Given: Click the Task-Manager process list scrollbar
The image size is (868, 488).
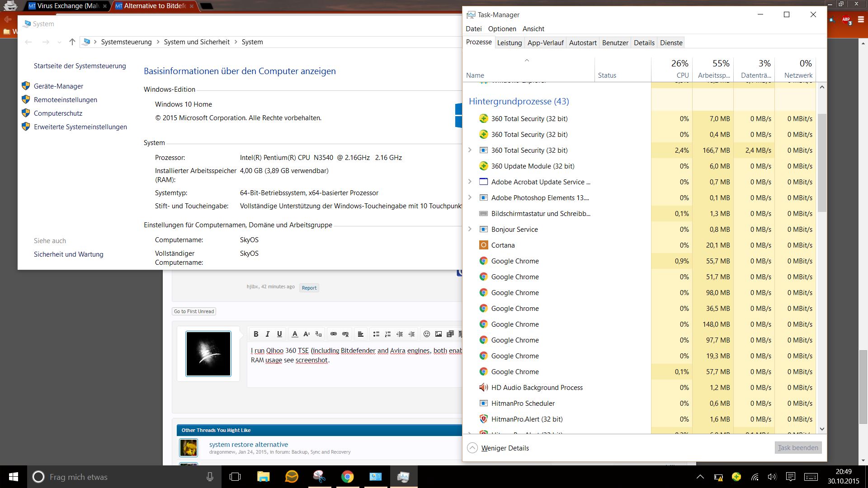Looking at the screenshot, I should click(x=821, y=163).
